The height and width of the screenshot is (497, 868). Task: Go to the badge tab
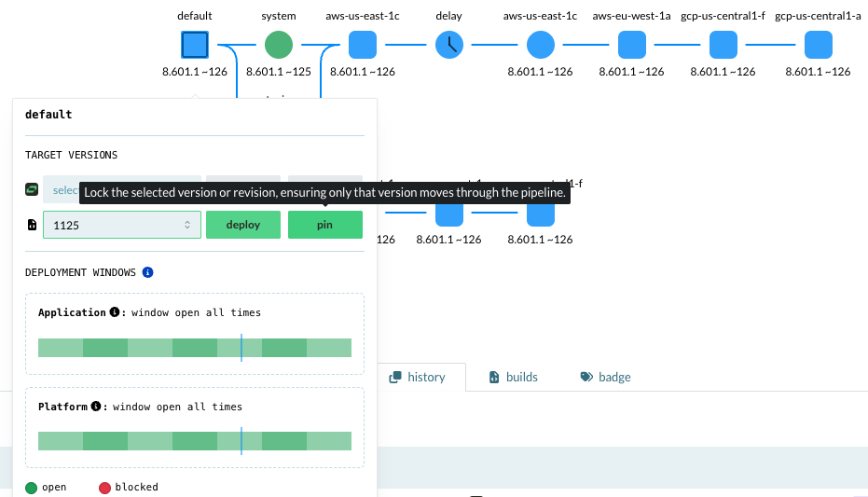click(605, 377)
